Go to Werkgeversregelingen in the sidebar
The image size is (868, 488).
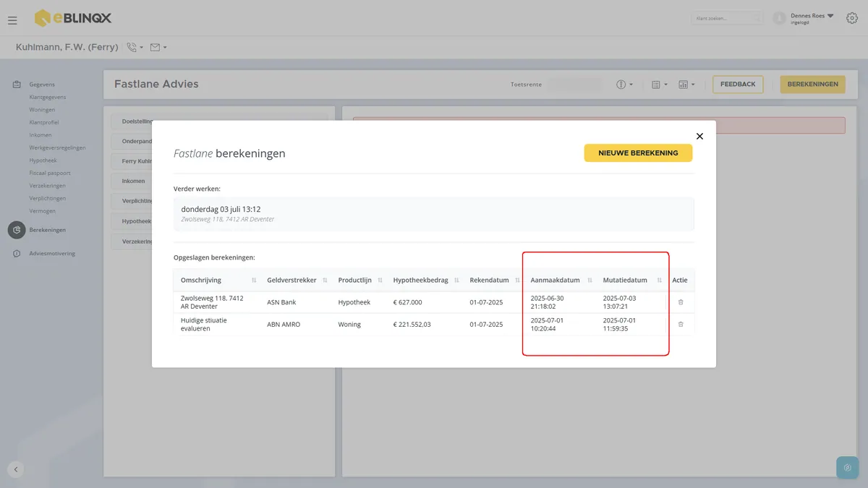[57, 147]
